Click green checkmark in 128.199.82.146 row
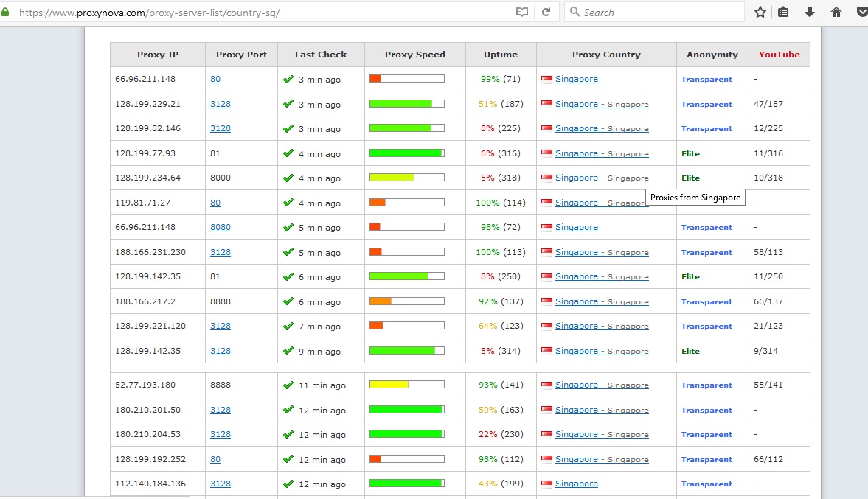 coord(288,128)
